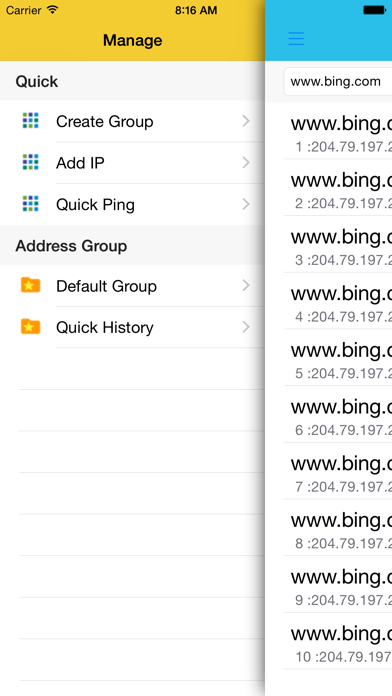Select ping result row 6
This screenshot has height=696, width=392.
[338, 414]
